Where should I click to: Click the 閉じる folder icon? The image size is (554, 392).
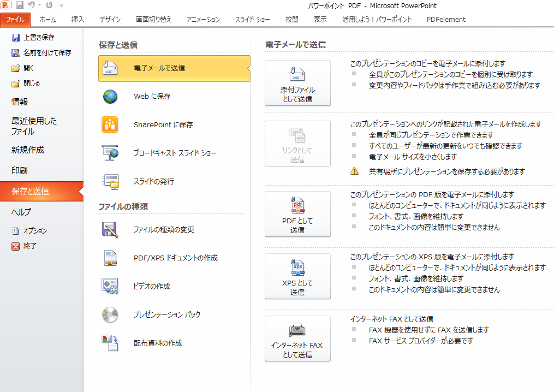point(15,84)
